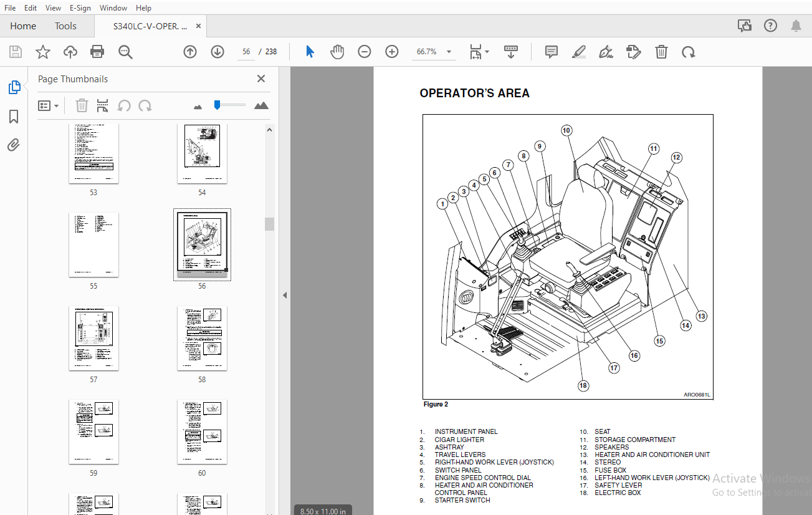
Task: Open the Attachments paperclip icon
Action: pos(14,145)
